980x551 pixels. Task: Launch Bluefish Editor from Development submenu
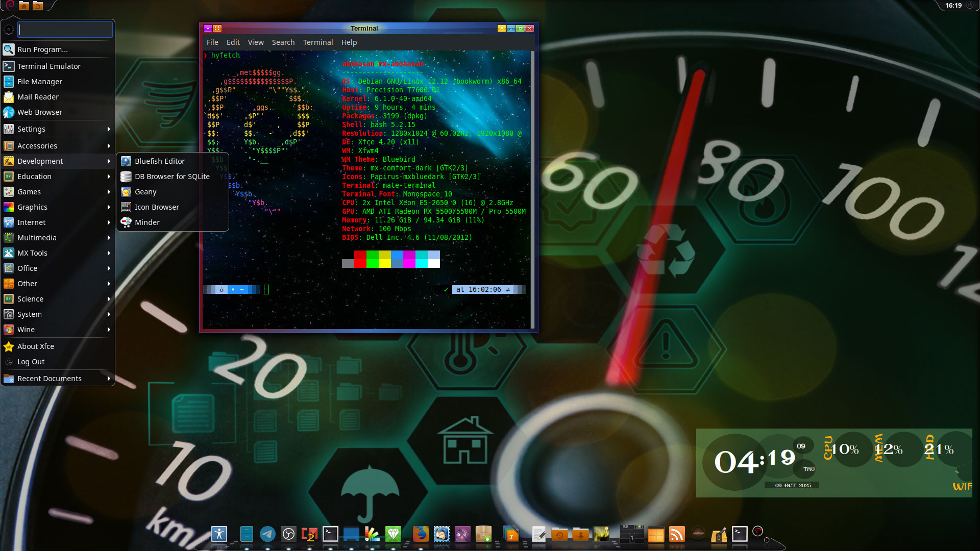[x=160, y=161]
